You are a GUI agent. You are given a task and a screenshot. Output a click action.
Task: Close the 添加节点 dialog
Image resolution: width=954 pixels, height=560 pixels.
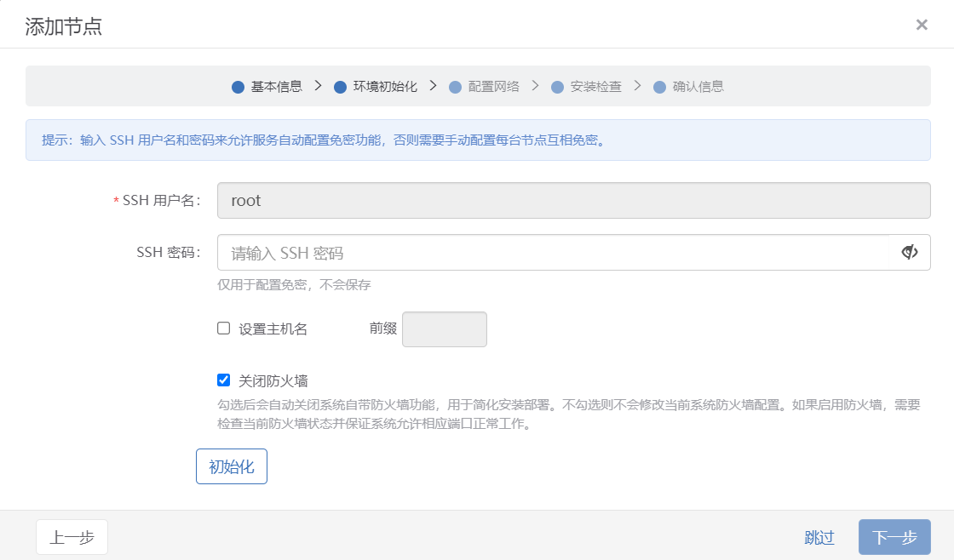[922, 25]
